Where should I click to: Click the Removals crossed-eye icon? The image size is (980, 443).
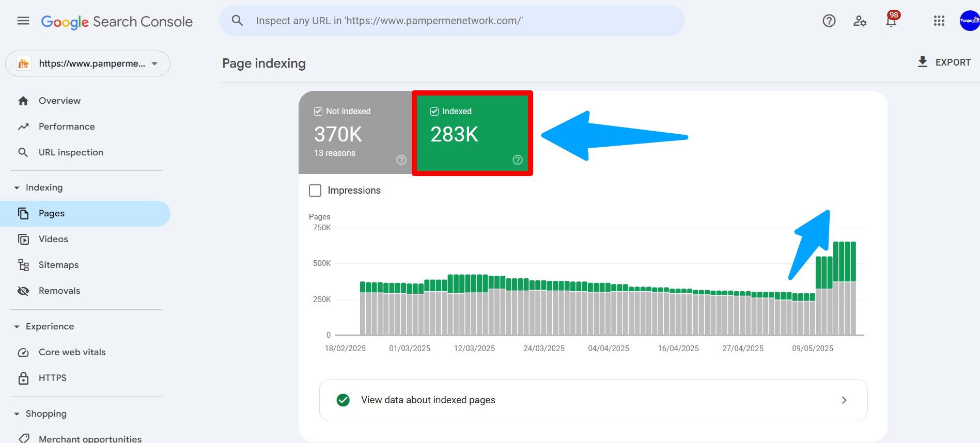[23, 291]
